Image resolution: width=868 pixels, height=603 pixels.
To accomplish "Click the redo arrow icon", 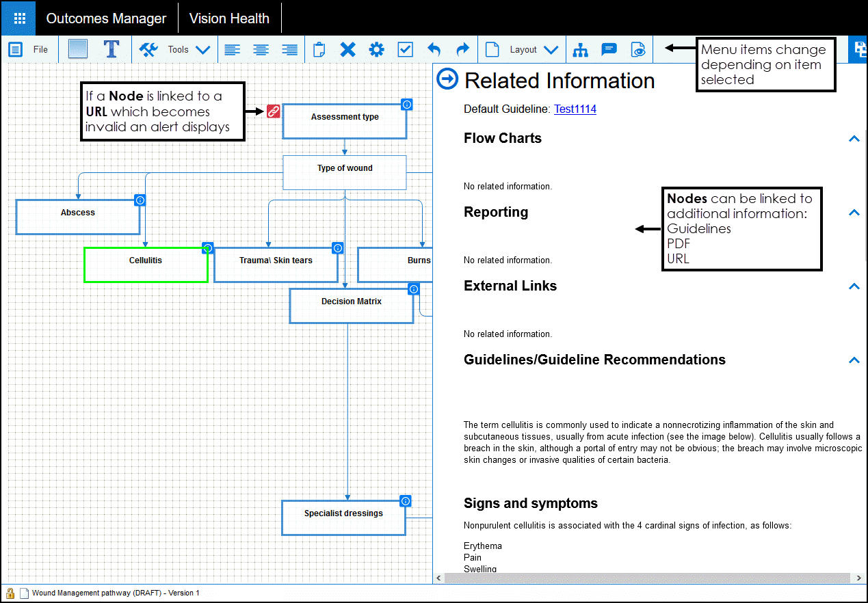I will 462,49.
